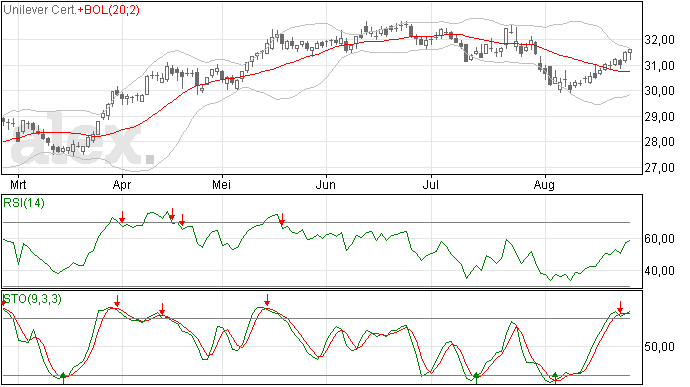Screen dimensions: 690x387
Task: Click the 'Jul' month label
Action: 430,184
